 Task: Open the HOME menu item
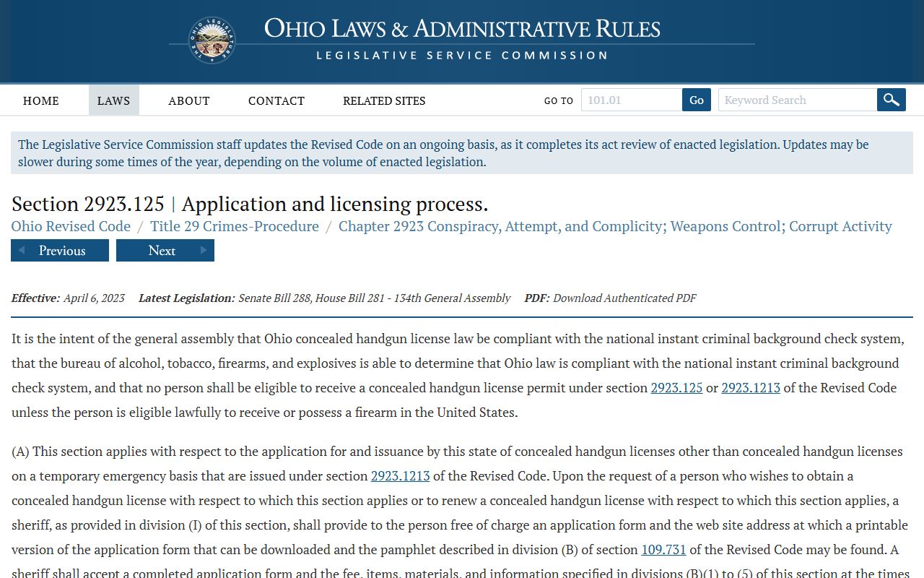(41, 100)
